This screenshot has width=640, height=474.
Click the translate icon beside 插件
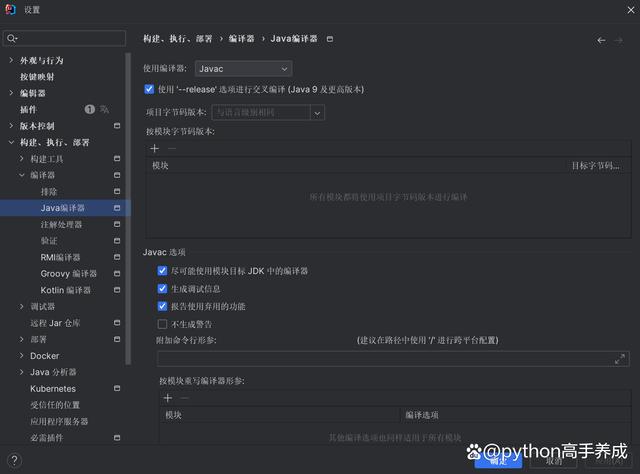click(104, 109)
